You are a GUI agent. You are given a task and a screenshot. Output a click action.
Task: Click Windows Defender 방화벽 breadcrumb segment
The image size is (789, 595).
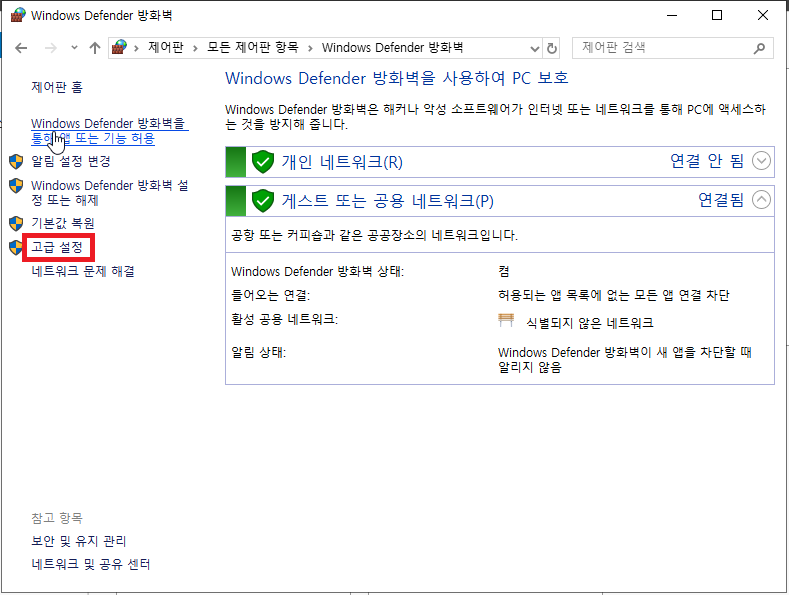[392, 47]
